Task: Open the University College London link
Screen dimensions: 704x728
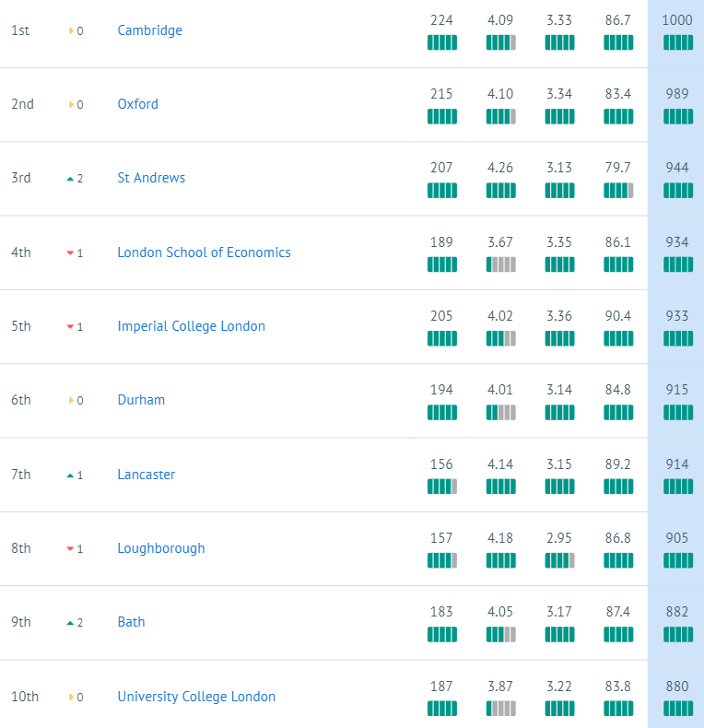Action: (196, 697)
